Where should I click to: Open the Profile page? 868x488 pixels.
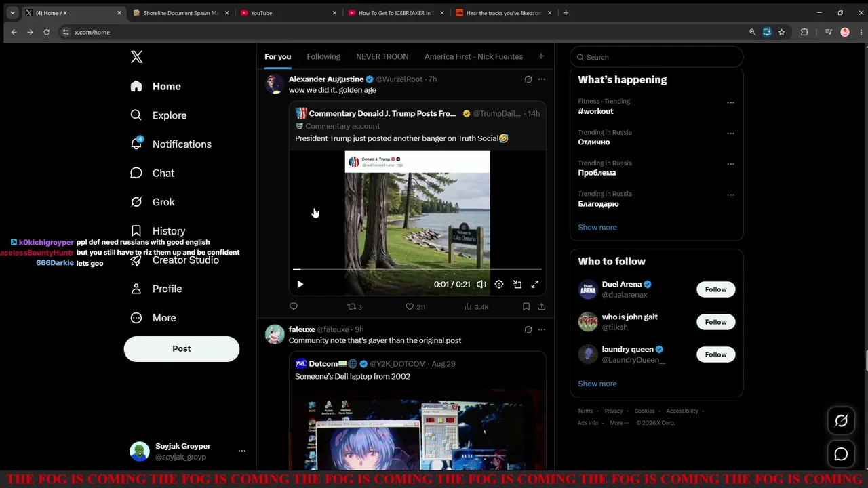point(156,289)
